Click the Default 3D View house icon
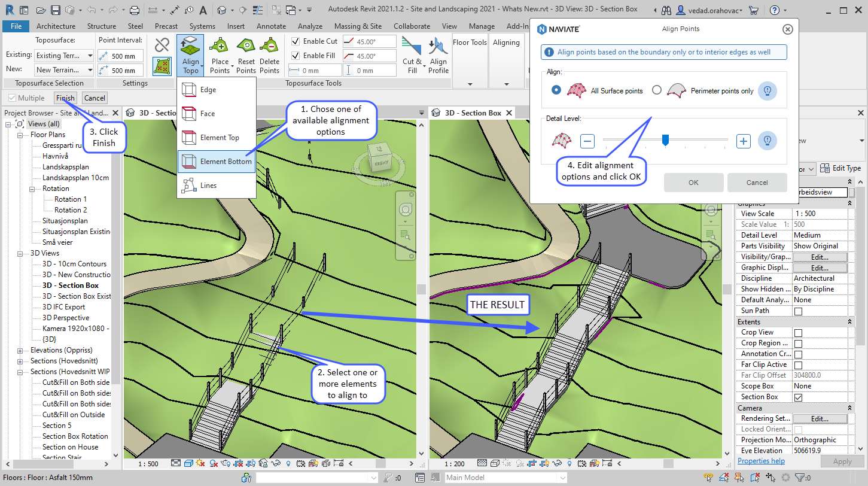The width and height of the screenshot is (868, 486). point(221,10)
